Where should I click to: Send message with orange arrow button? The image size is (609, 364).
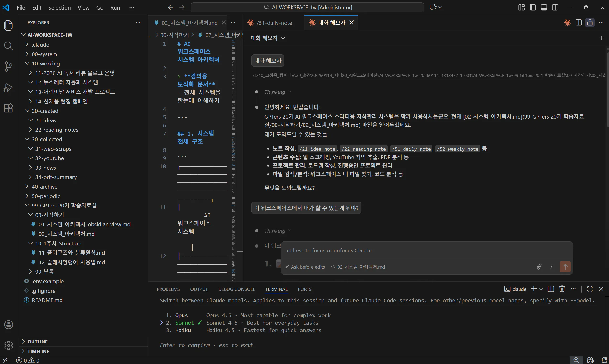point(565,267)
